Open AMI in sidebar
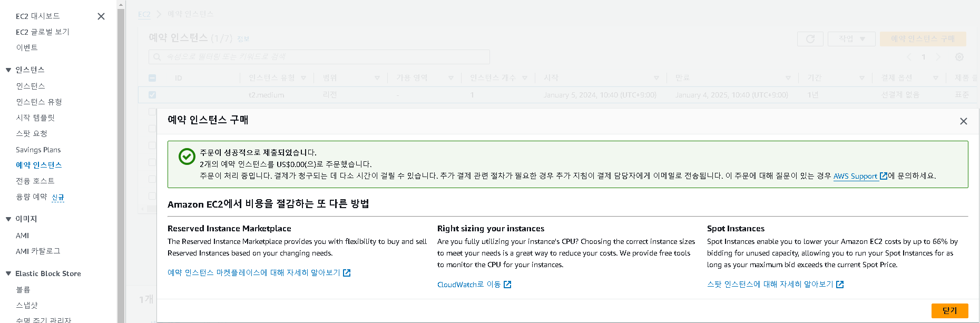The height and width of the screenshot is (323, 980). click(x=23, y=236)
